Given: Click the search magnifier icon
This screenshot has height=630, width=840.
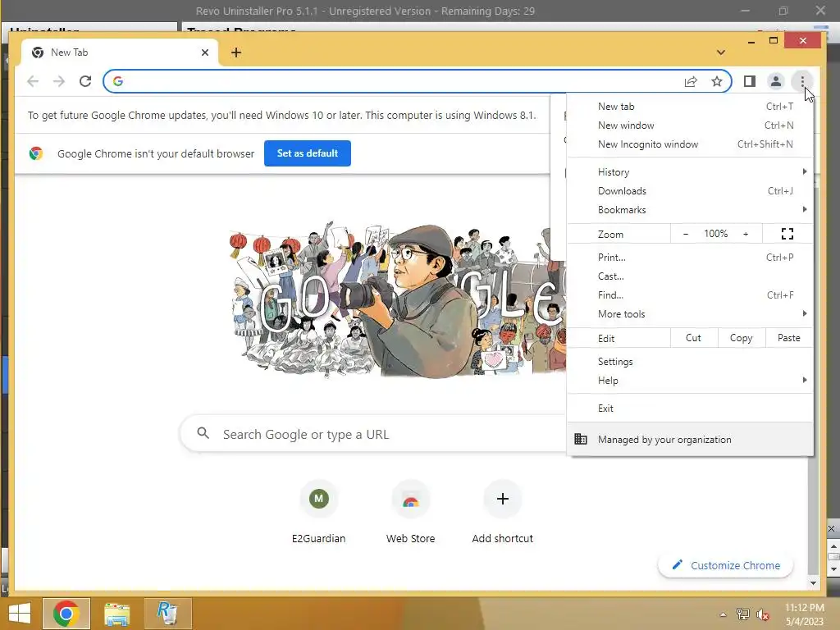Looking at the screenshot, I should pos(203,433).
